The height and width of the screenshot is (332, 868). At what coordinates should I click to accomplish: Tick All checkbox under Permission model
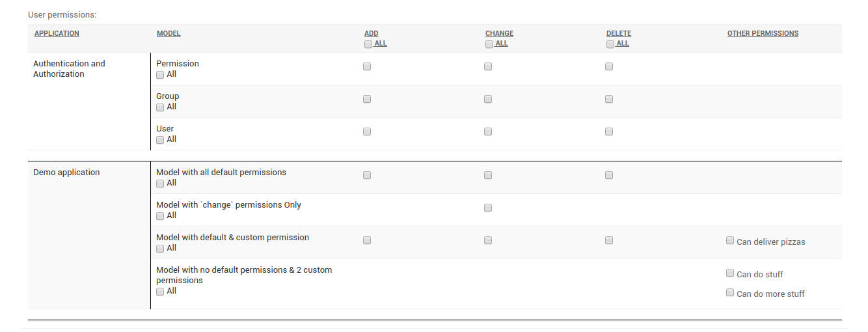pos(160,75)
